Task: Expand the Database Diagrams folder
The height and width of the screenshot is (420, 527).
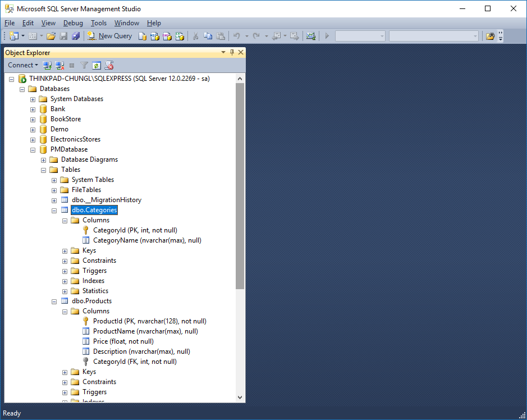Action: click(x=43, y=160)
